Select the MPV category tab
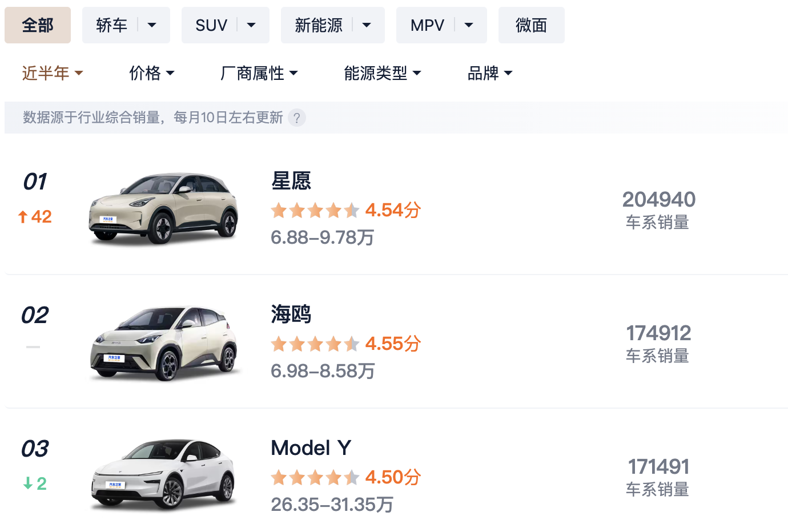This screenshot has height=532, width=788. click(x=427, y=25)
